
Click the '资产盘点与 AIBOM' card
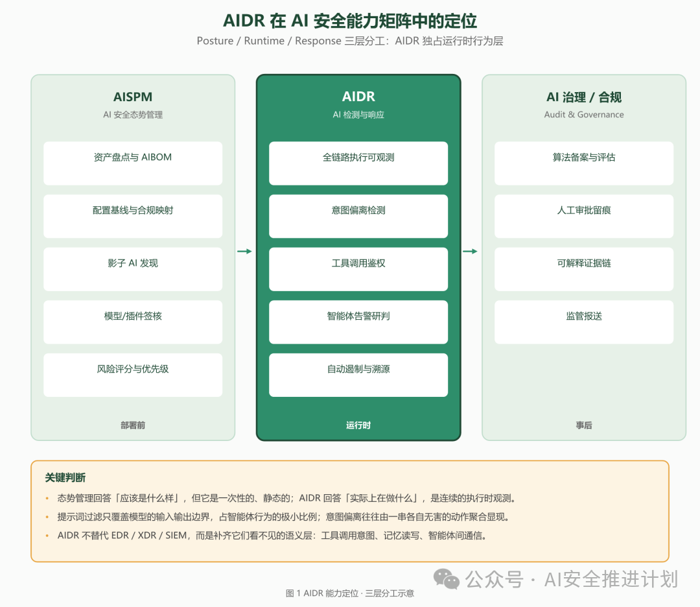click(133, 163)
